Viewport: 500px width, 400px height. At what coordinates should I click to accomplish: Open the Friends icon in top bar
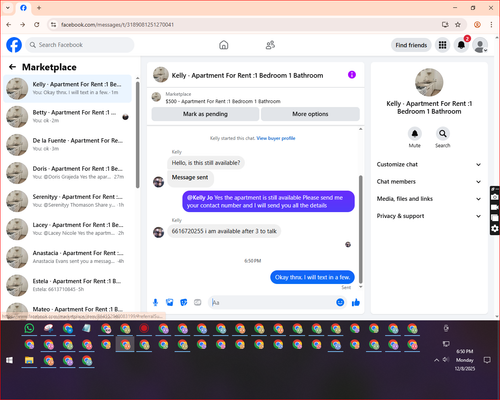(x=270, y=45)
